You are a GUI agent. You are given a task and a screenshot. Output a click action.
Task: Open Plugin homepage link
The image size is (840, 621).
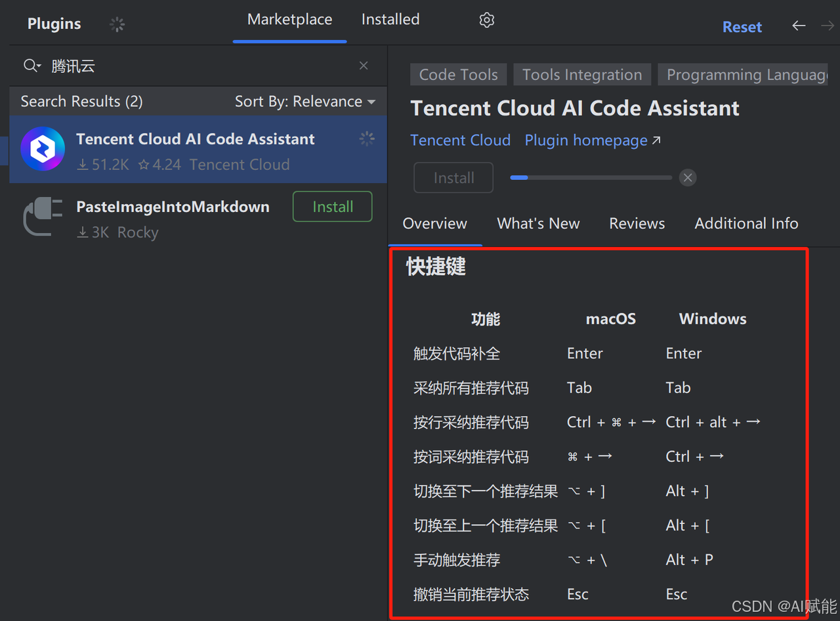[x=593, y=140]
